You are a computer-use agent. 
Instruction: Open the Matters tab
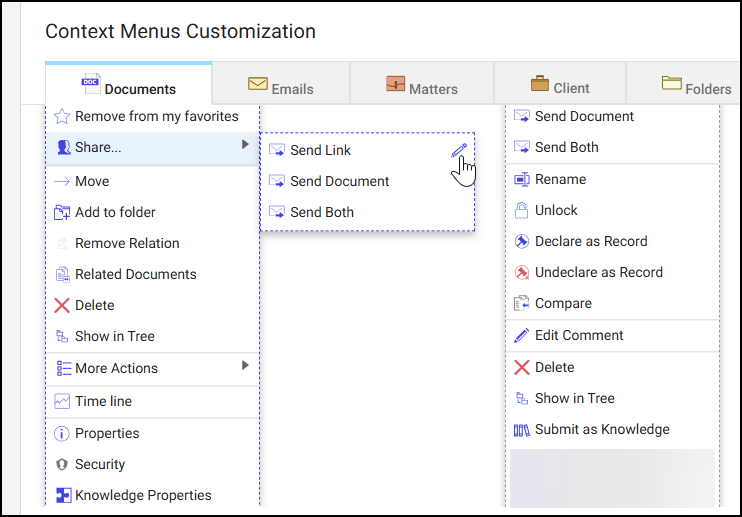(x=422, y=84)
